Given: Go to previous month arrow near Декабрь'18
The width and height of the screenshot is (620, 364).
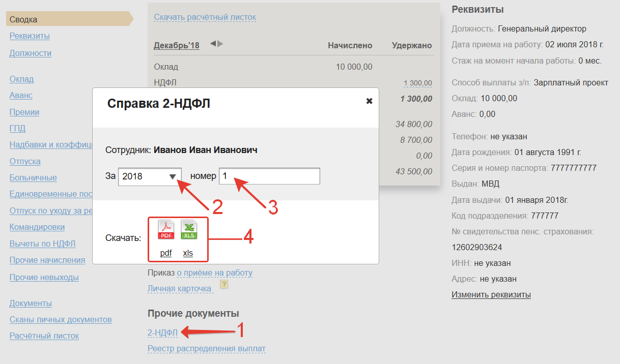Looking at the screenshot, I should (x=213, y=44).
